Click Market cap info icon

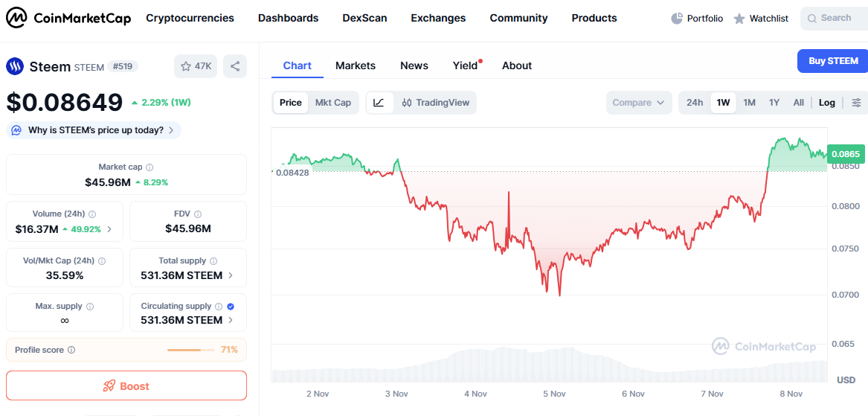click(150, 167)
